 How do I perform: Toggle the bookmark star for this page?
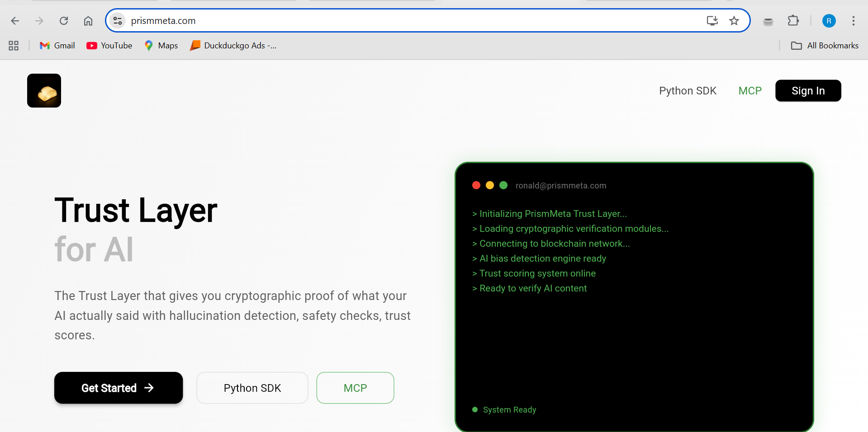coord(734,21)
